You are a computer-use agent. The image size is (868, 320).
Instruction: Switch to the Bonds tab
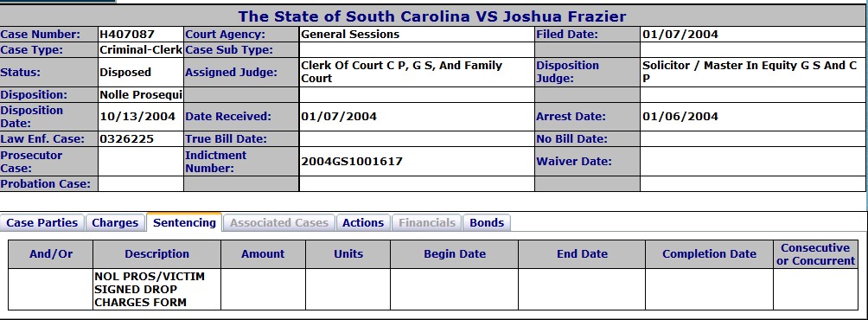pyautogui.click(x=487, y=222)
